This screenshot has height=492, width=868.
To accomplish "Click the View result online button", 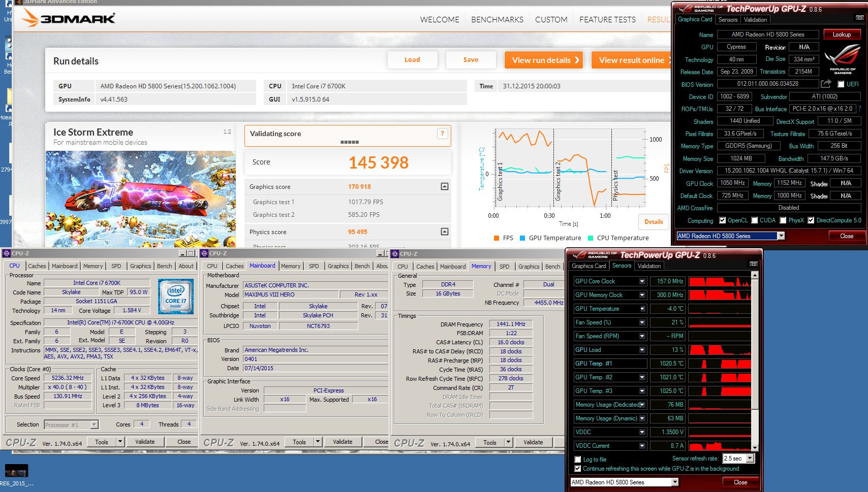I will (632, 60).
